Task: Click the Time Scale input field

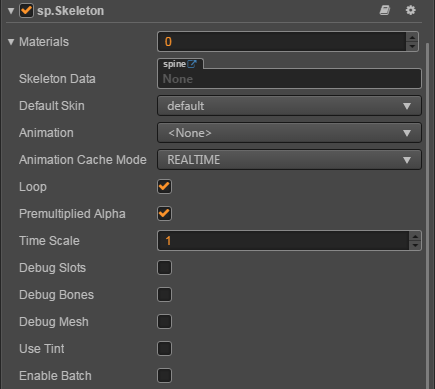Action: coord(283,241)
